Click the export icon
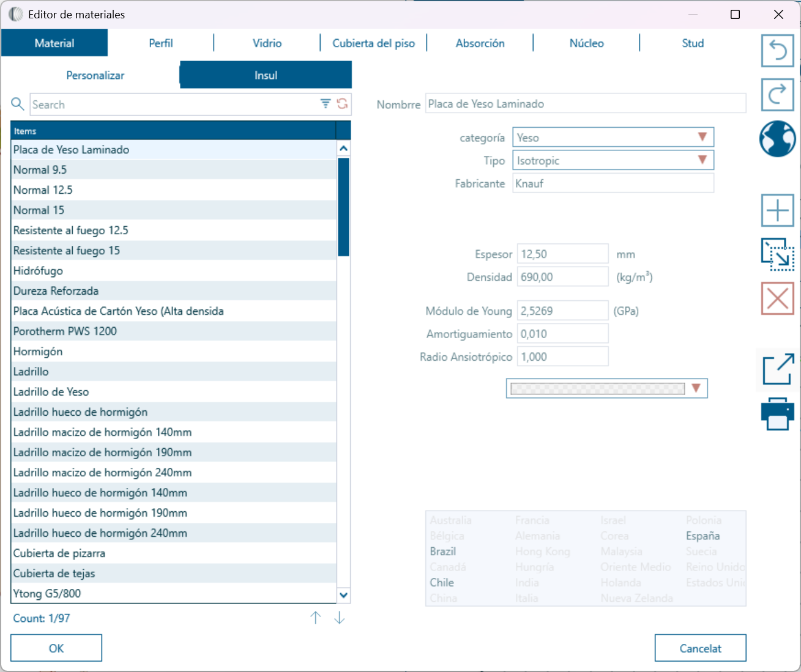The height and width of the screenshot is (672, 801). click(777, 369)
